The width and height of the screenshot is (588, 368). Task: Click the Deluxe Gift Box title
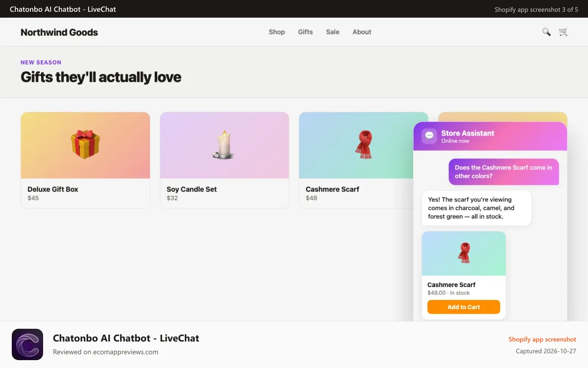point(53,189)
